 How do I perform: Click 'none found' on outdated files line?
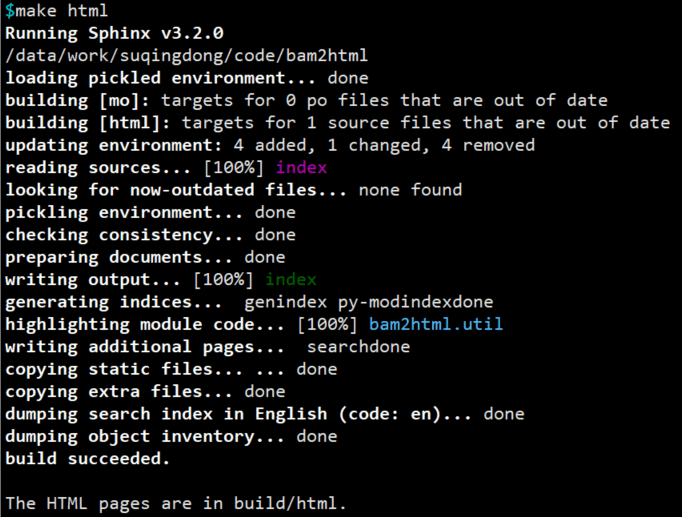tap(410, 190)
